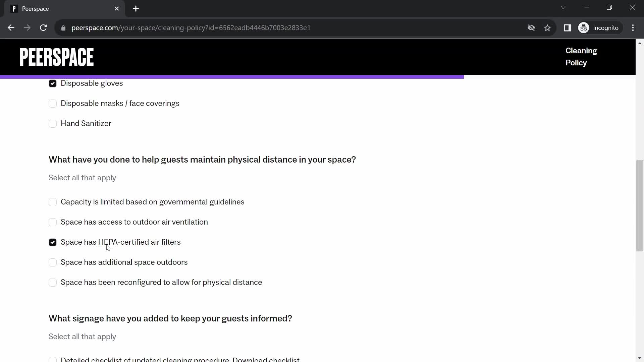Enable the Space has access to outdoor air ventilation checkbox
644x362 pixels.
tap(53, 222)
